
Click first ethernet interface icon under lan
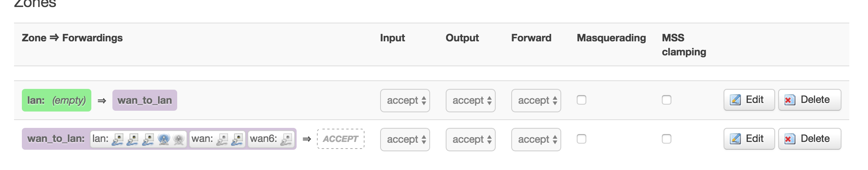pyautogui.click(x=117, y=139)
